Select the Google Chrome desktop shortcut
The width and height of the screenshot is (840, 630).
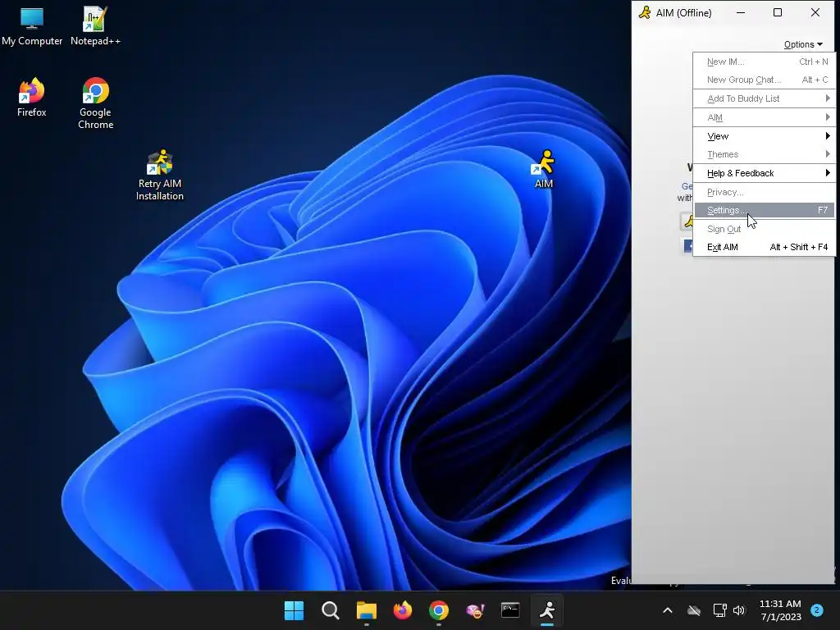(95, 103)
